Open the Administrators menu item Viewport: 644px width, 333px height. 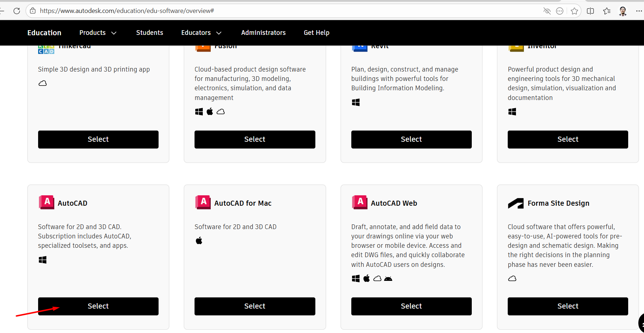point(263,33)
